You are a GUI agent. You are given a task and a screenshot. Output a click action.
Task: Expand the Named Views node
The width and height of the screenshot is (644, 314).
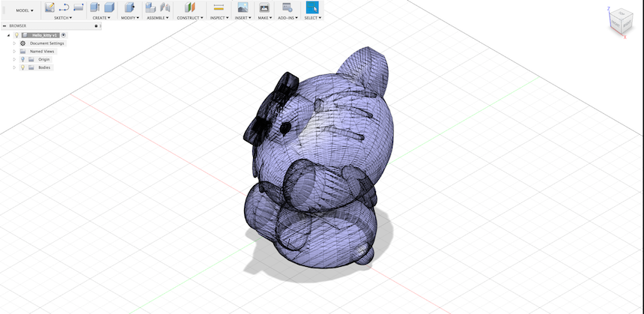pyautogui.click(x=14, y=52)
